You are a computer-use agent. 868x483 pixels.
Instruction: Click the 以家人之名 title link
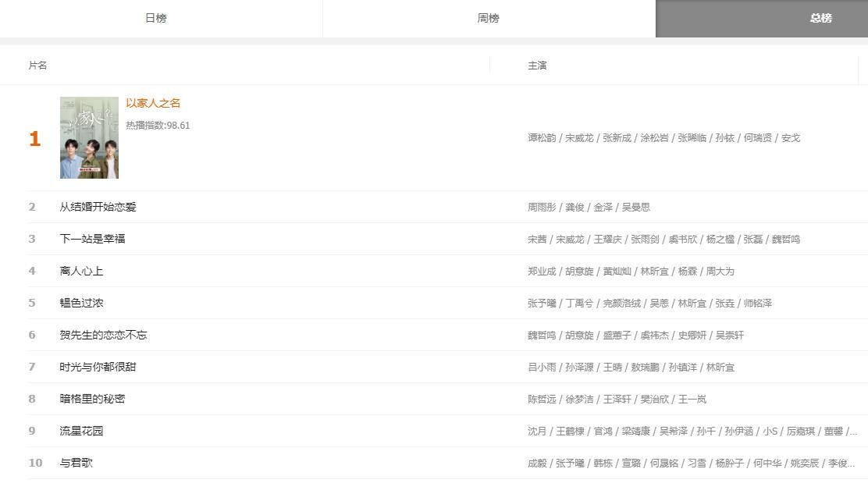coord(153,103)
